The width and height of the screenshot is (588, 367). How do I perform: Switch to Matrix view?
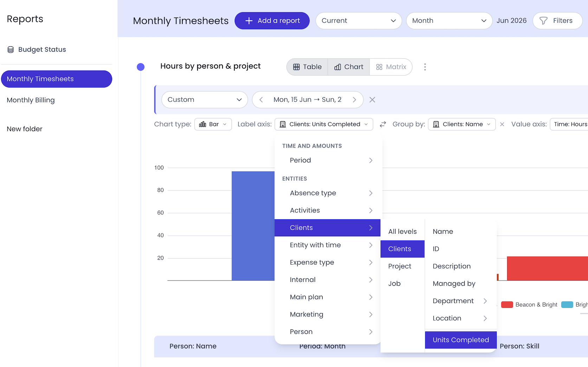(391, 67)
